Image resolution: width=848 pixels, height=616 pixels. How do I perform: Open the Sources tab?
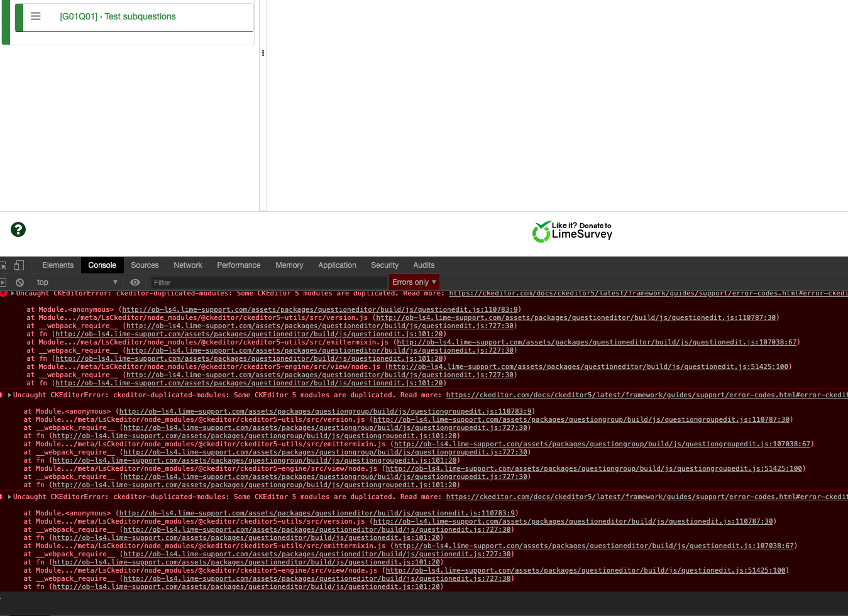[145, 265]
